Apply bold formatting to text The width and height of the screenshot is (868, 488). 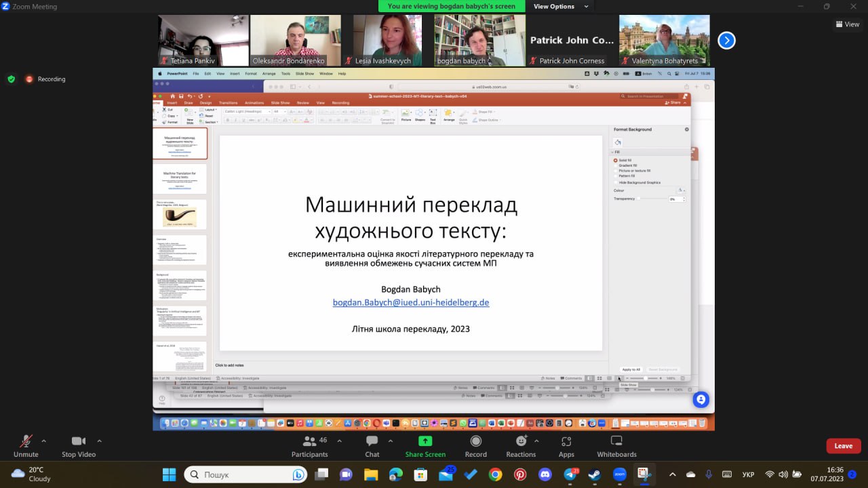click(x=228, y=119)
